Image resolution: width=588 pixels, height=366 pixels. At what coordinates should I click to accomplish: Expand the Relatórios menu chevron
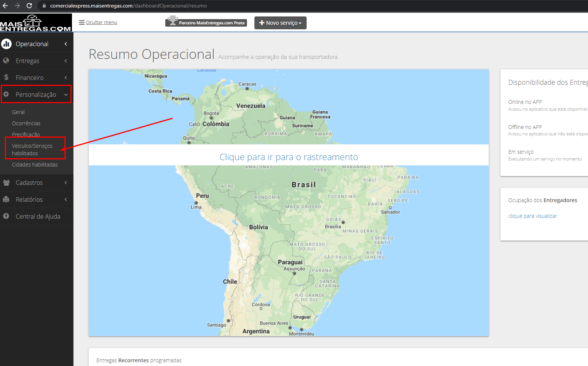tap(66, 199)
